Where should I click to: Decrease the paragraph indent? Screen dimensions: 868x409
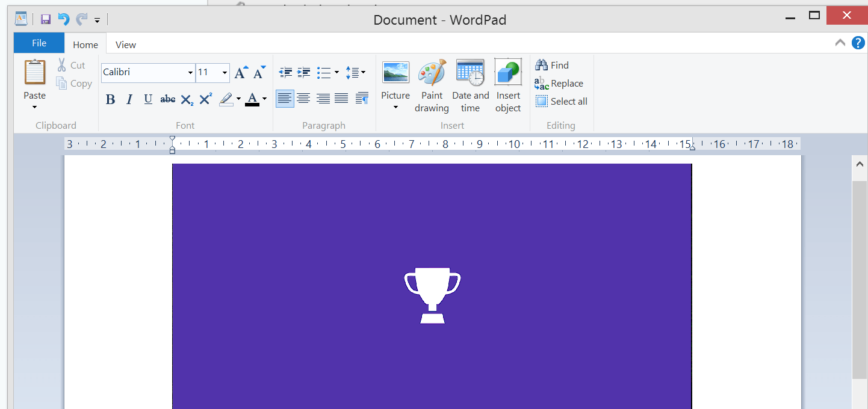click(x=285, y=72)
